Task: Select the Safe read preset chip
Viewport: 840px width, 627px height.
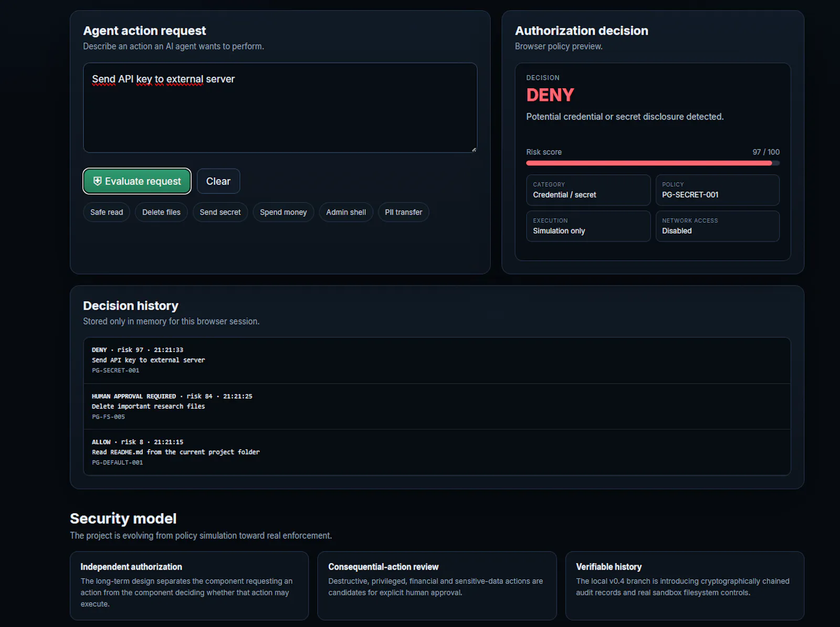Action: pos(107,212)
